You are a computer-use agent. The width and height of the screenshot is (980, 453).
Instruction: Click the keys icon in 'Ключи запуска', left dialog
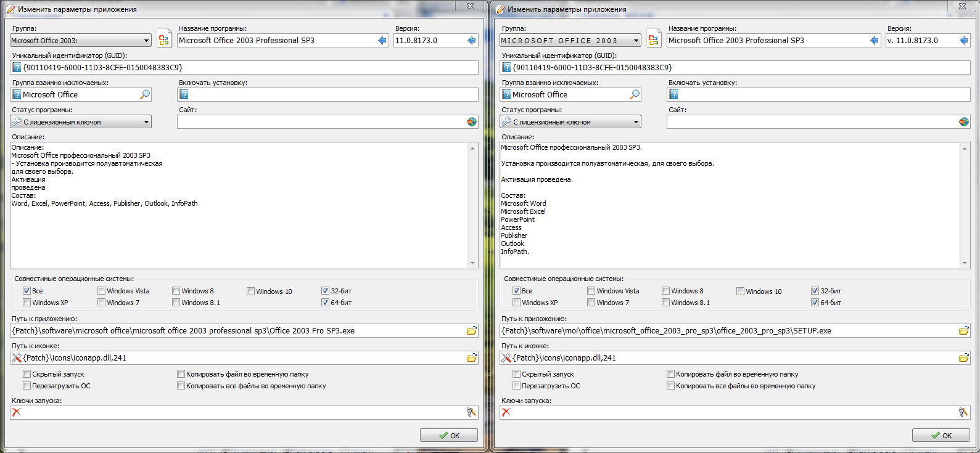point(472,412)
